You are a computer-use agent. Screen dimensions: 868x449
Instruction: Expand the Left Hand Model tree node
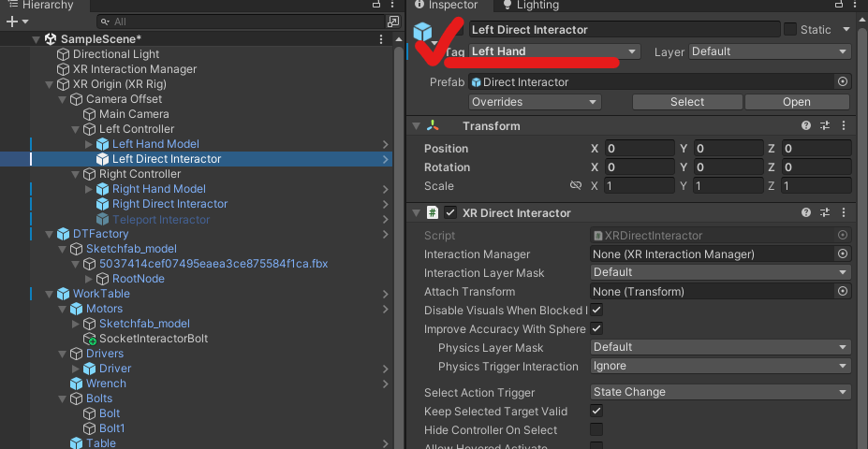click(89, 144)
